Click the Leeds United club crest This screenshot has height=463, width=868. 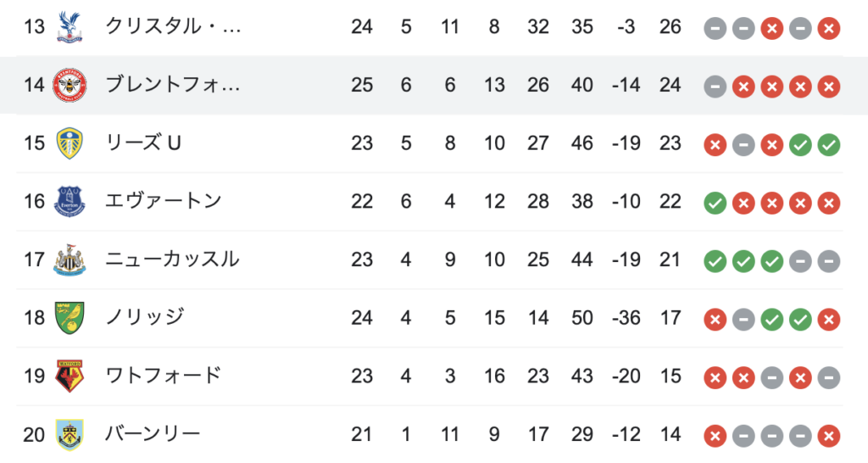point(70,143)
